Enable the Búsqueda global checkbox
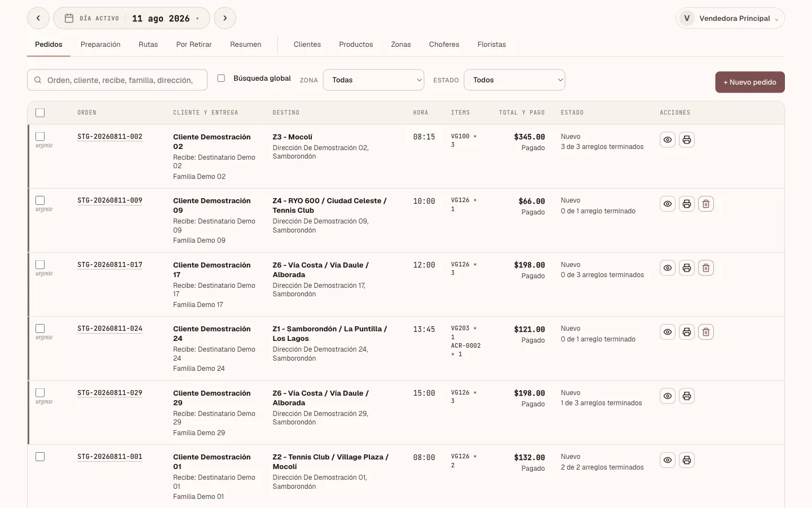 pyautogui.click(x=221, y=78)
